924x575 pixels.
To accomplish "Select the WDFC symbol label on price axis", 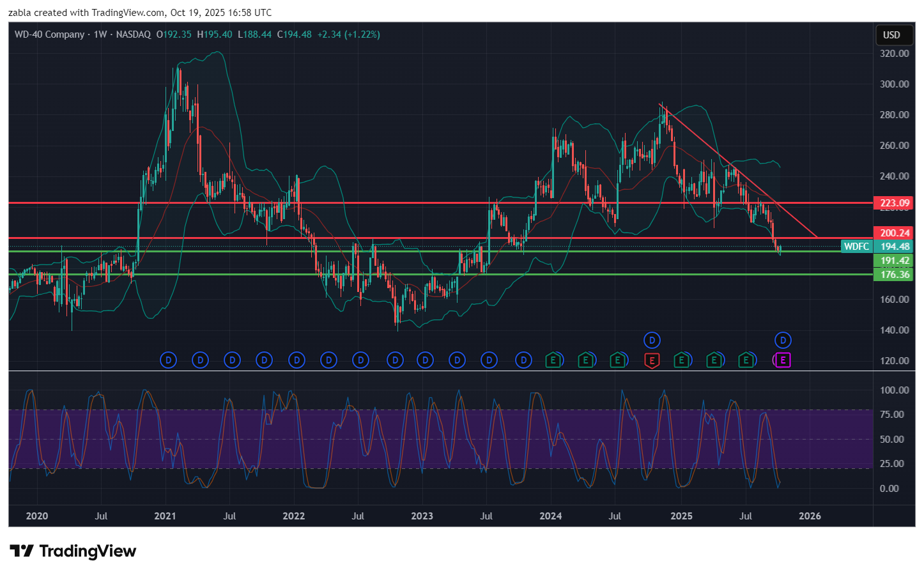I will (856, 247).
